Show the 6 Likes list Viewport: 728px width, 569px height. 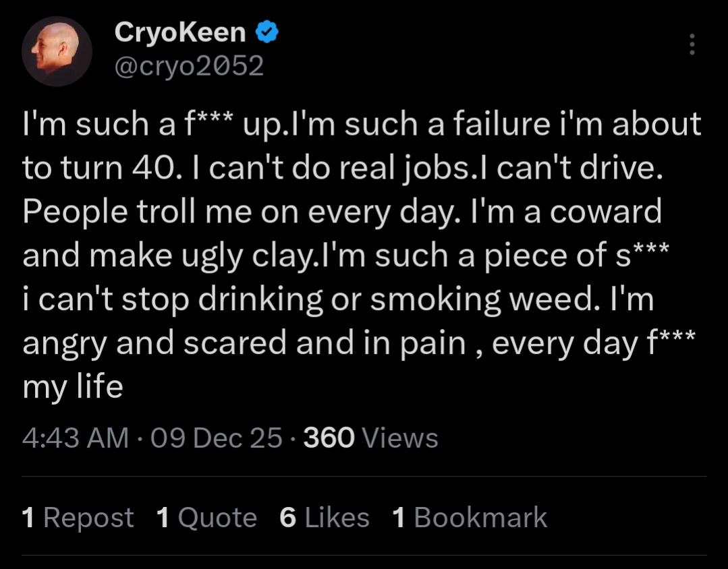[x=325, y=517]
